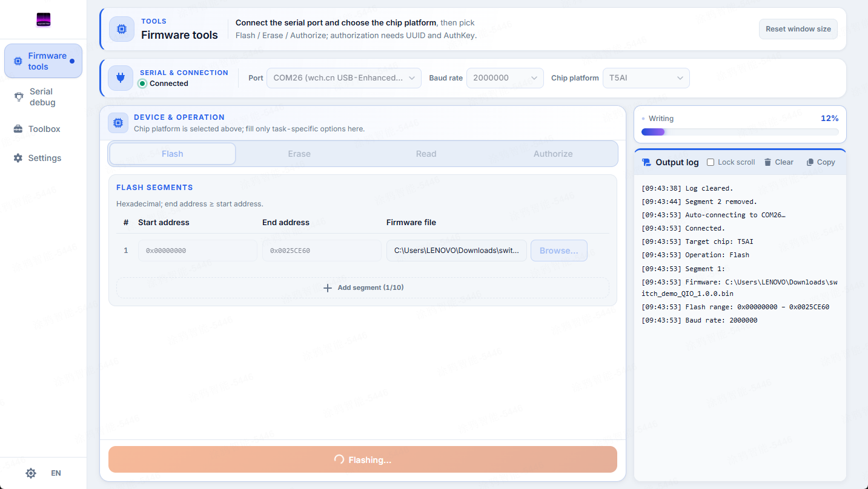
Task: Click the Start address field of segment 1
Action: [198, 251]
